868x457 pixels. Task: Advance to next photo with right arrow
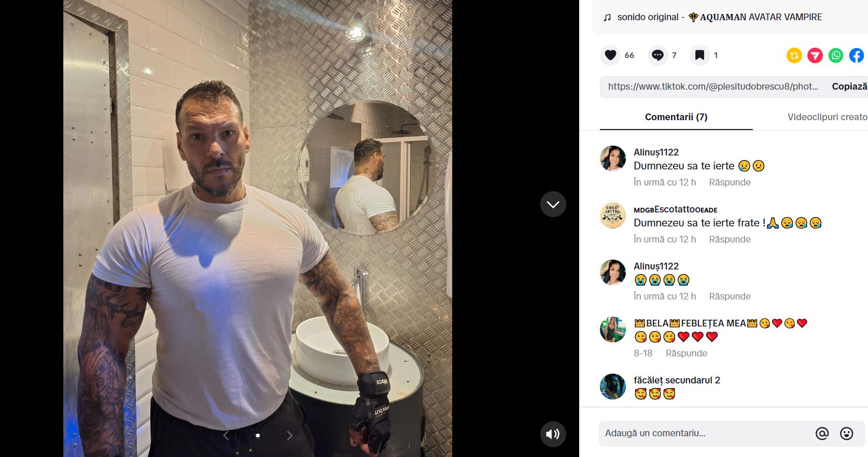click(289, 435)
